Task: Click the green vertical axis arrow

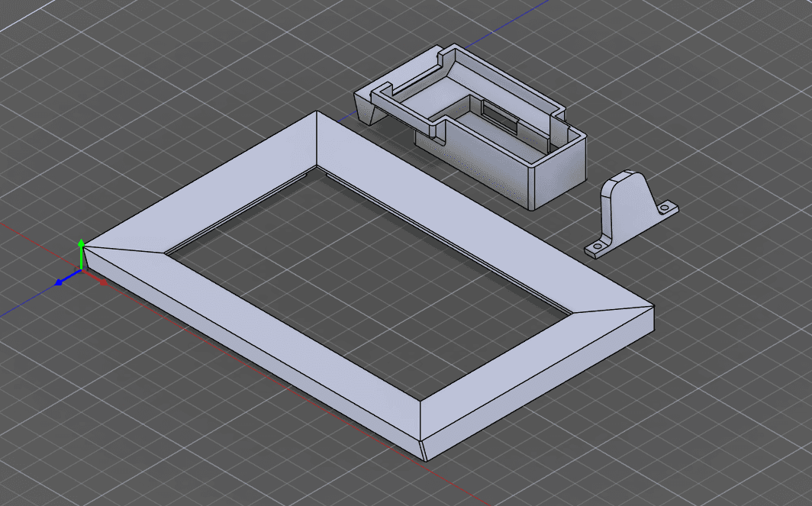Action: click(81, 254)
